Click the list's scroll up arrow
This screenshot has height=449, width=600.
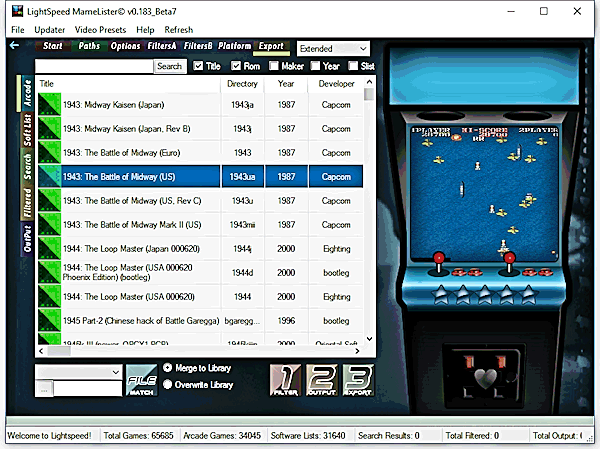tap(369, 82)
